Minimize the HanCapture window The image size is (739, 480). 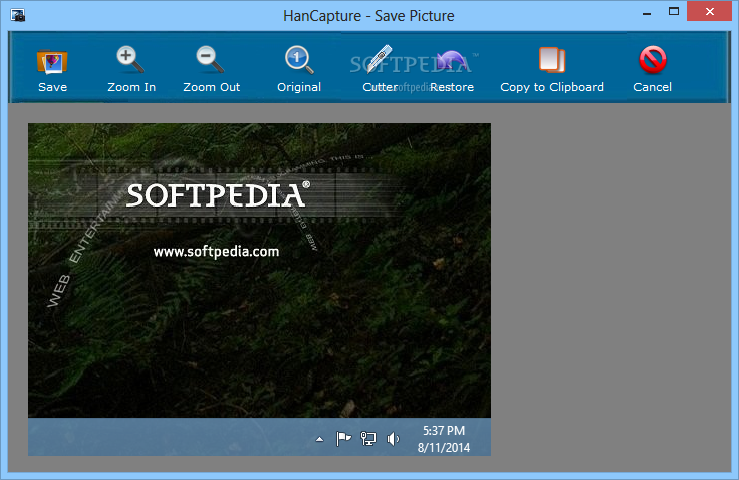point(647,13)
